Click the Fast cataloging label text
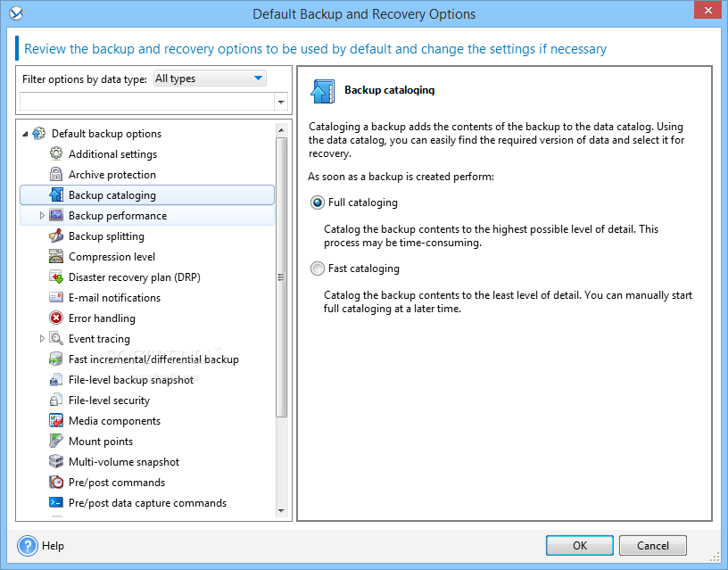Screen dimensions: 728x570 coord(364,268)
